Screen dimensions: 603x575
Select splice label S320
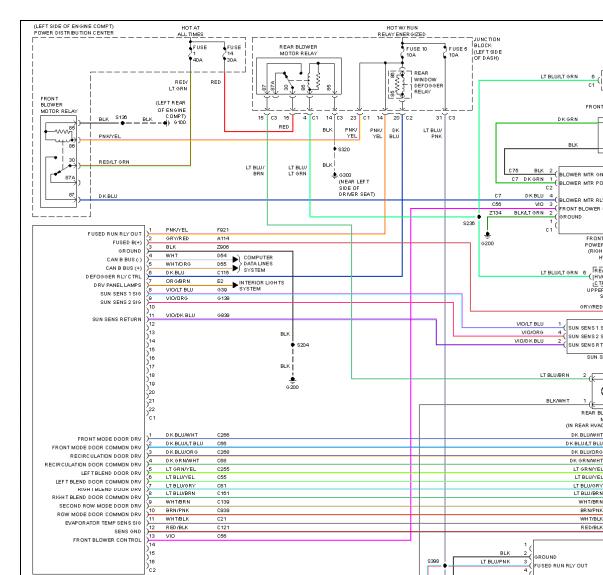click(x=344, y=149)
